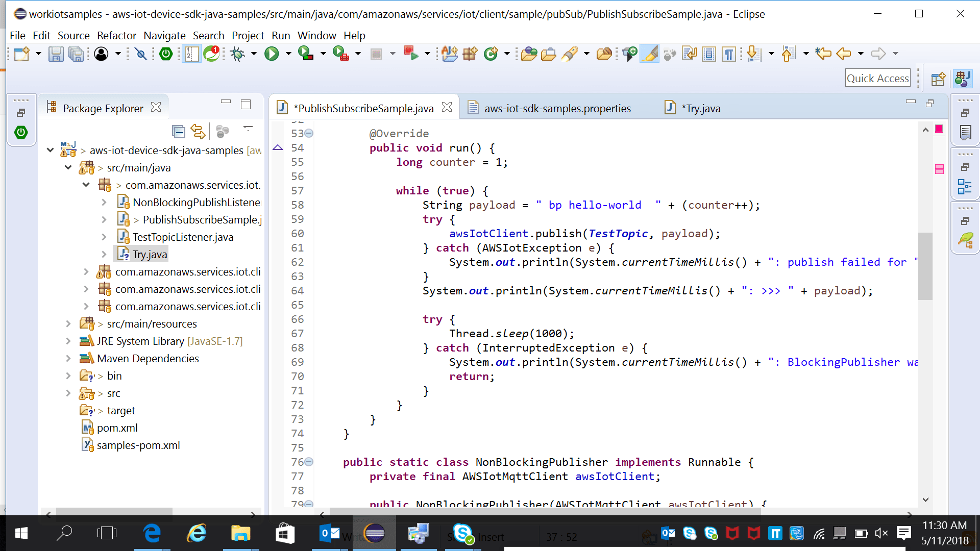Click Previous Annotation arrow icon

[789, 54]
